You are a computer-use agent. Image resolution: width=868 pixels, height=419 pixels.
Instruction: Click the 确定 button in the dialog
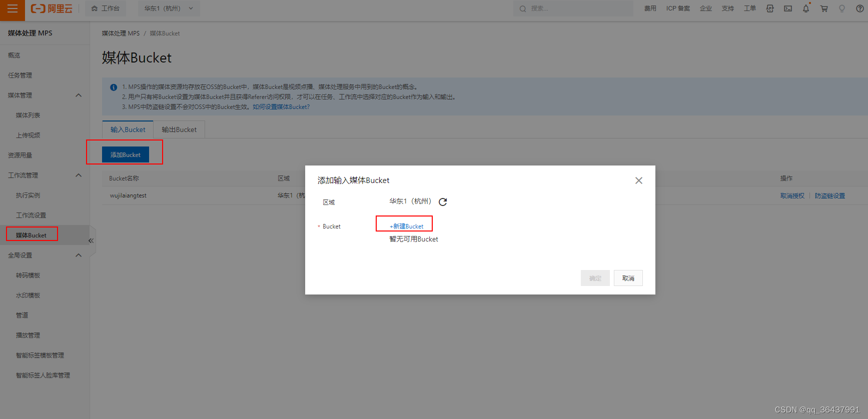click(x=595, y=278)
